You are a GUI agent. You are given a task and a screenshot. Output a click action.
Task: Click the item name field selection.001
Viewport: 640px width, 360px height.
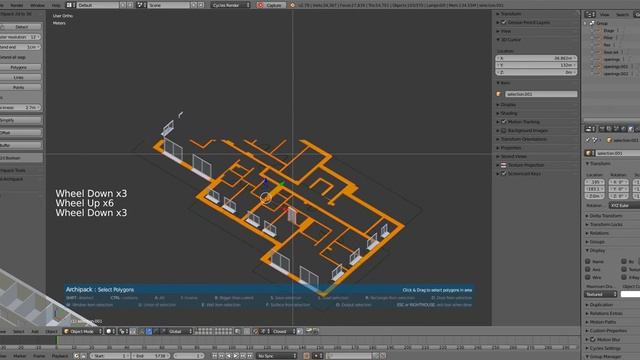541,94
